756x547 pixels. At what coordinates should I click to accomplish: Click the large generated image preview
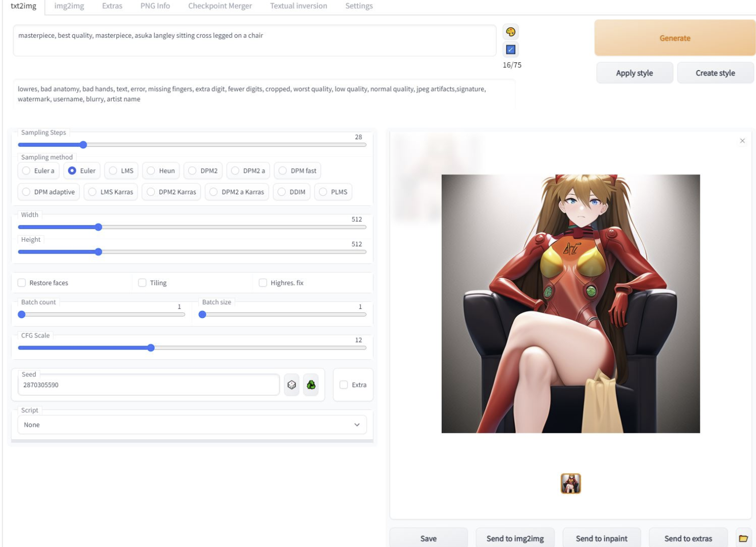pyautogui.click(x=570, y=304)
